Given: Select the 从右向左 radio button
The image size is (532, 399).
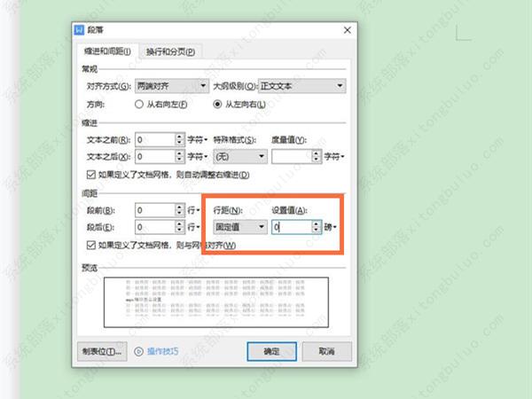Looking at the screenshot, I should click(139, 104).
